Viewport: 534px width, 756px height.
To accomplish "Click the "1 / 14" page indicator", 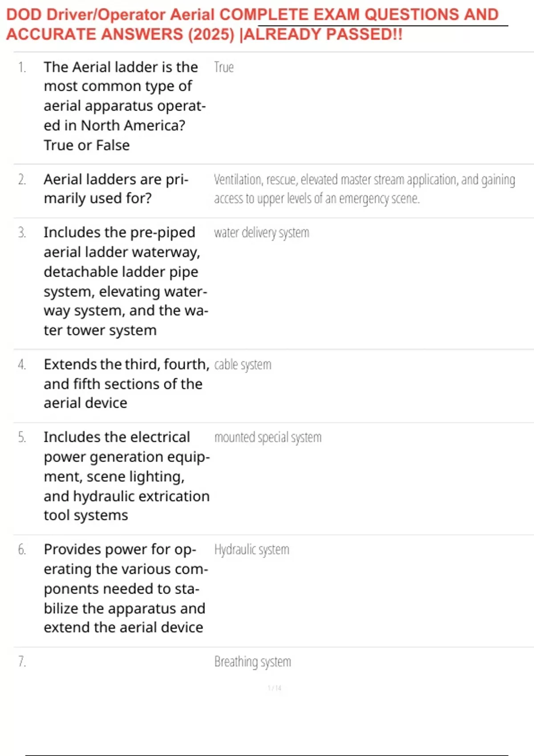I will pyautogui.click(x=275, y=688).
